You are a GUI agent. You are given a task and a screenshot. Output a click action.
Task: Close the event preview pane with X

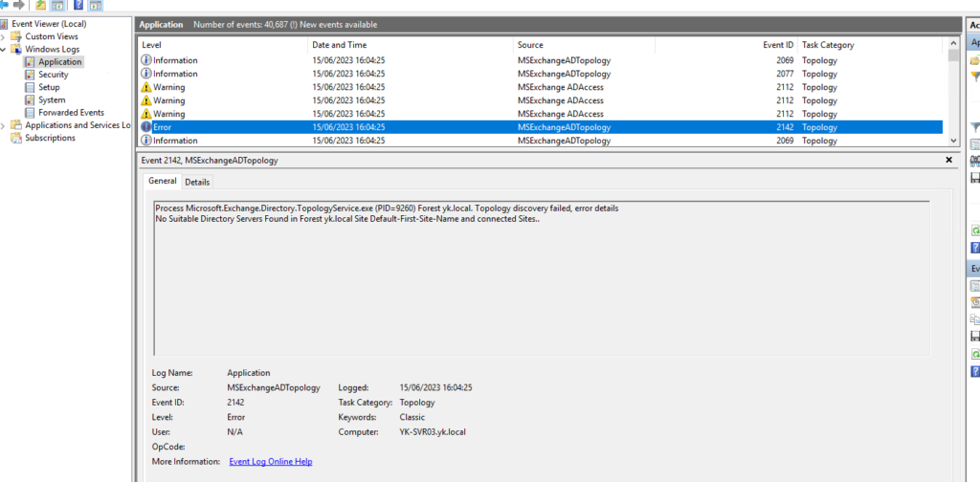[x=948, y=161]
